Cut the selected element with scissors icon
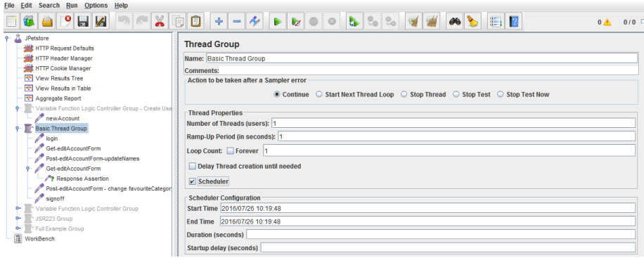The height and width of the screenshot is (258, 644). [x=160, y=21]
